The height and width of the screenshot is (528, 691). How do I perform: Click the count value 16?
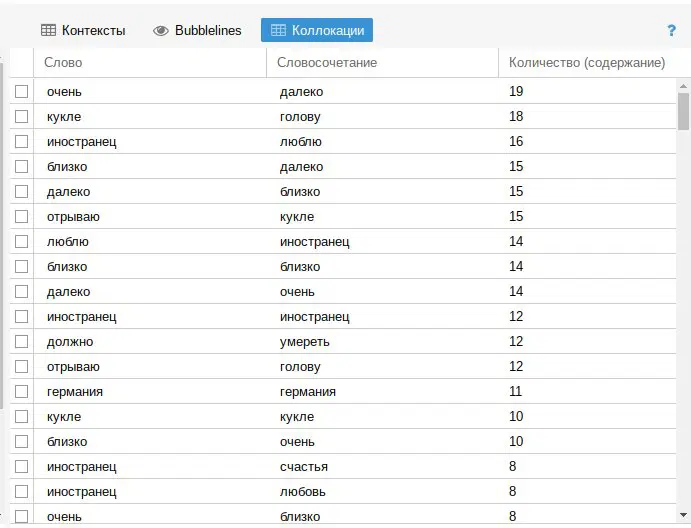516,141
